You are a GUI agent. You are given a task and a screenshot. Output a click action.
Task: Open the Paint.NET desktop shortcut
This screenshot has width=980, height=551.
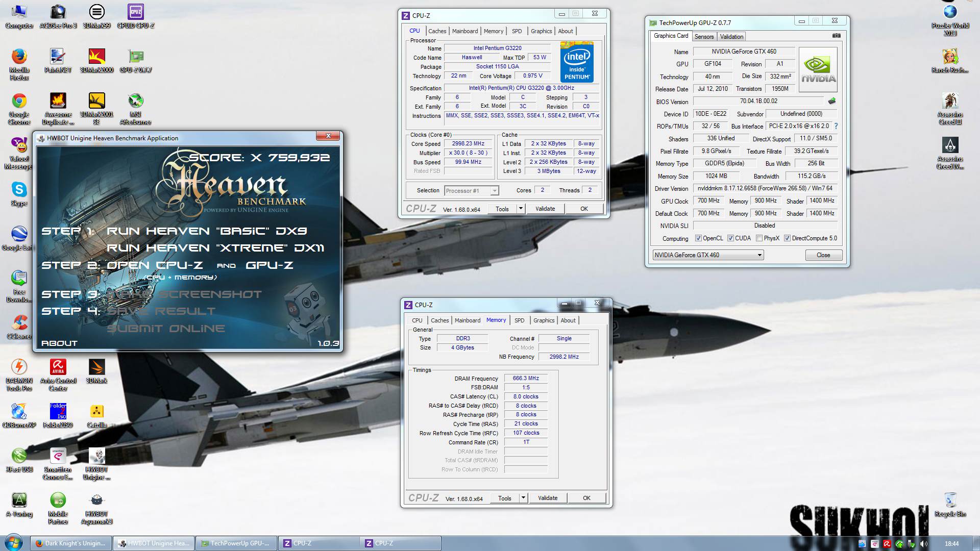(58, 60)
